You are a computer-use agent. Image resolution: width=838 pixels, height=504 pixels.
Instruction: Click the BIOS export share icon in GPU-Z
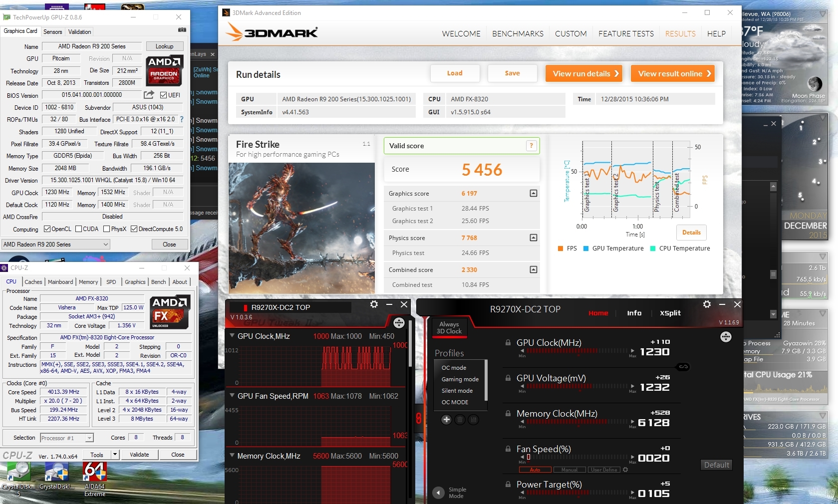[x=149, y=94]
